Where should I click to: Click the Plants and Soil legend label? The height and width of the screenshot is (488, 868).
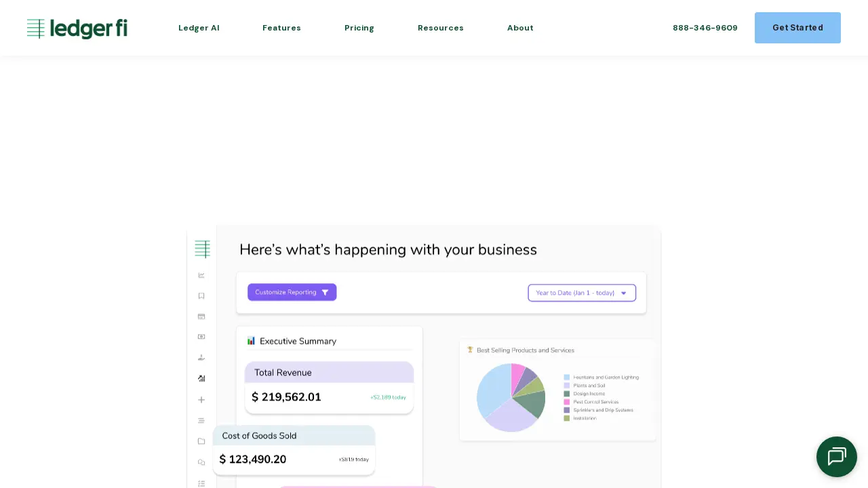tap(590, 385)
